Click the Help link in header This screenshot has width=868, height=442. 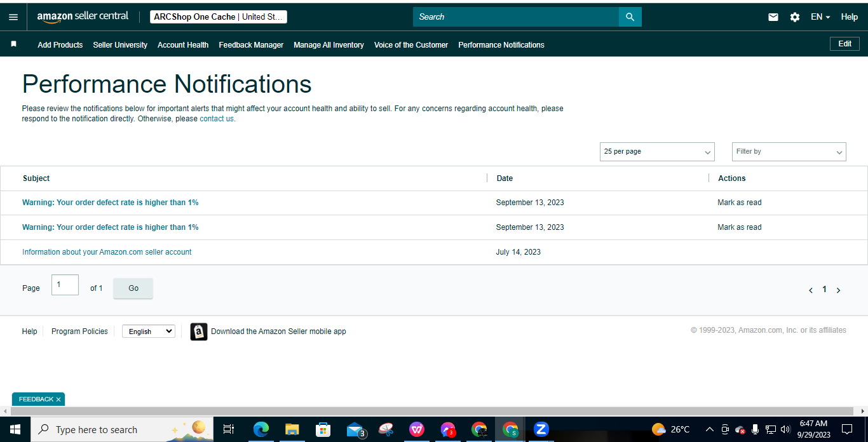850,17
